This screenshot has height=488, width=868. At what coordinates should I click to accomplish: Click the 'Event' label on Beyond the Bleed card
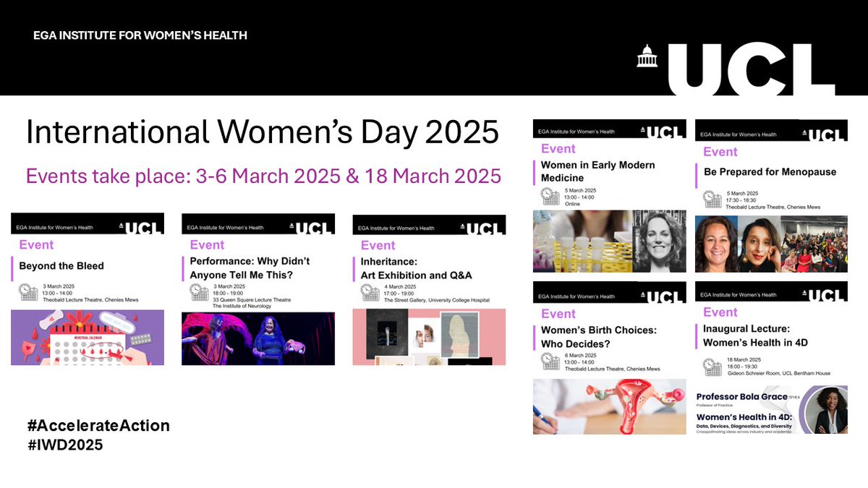pyautogui.click(x=37, y=244)
